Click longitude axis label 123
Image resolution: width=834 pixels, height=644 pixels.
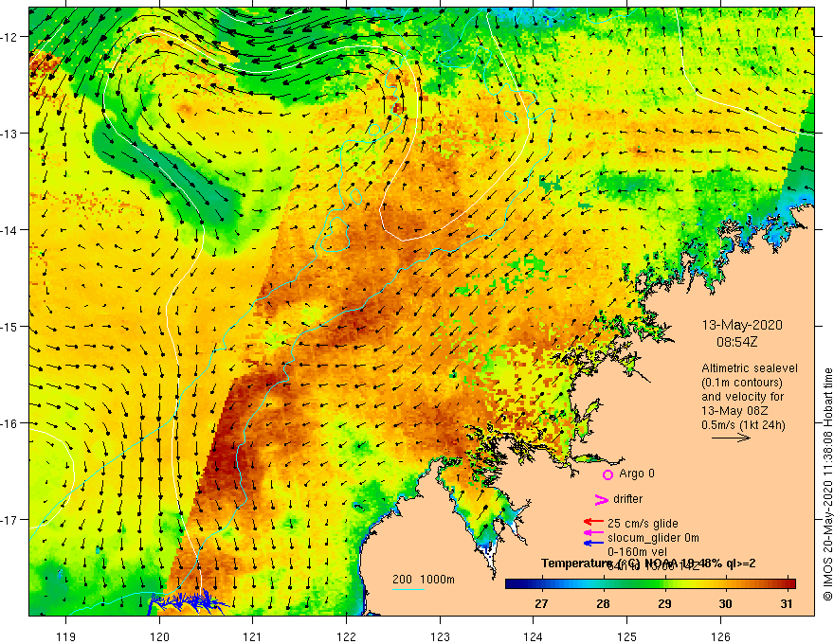tap(440, 636)
